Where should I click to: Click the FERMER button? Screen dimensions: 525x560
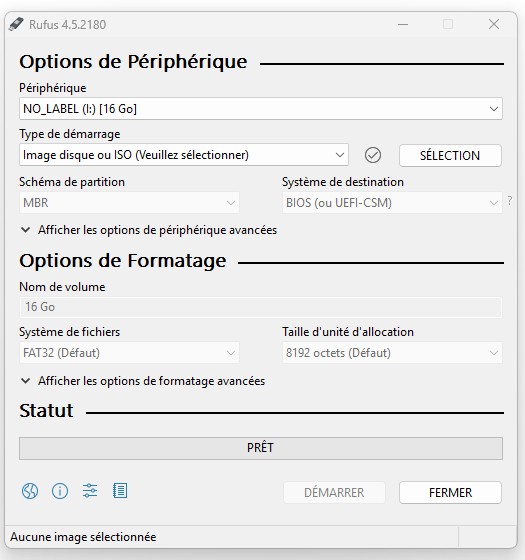click(x=450, y=492)
